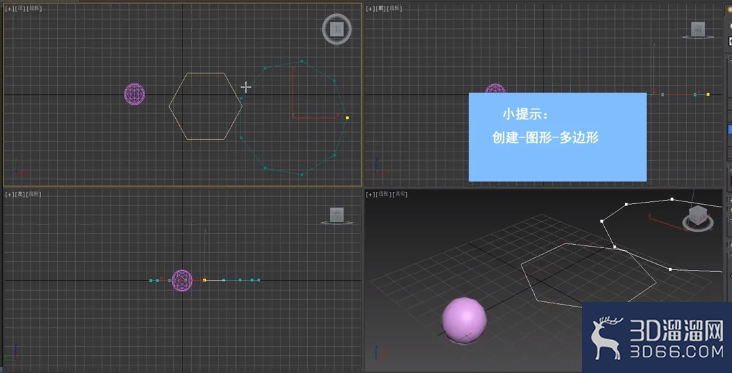
Task: Open the Top viewport [顶] point-of-view label menu
Action: click(x=20, y=8)
